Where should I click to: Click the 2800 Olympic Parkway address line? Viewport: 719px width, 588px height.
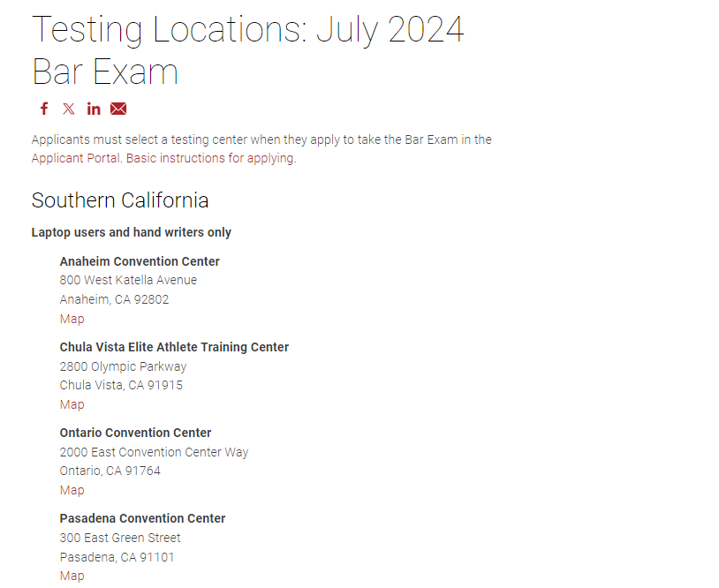[x=123, y=366]
